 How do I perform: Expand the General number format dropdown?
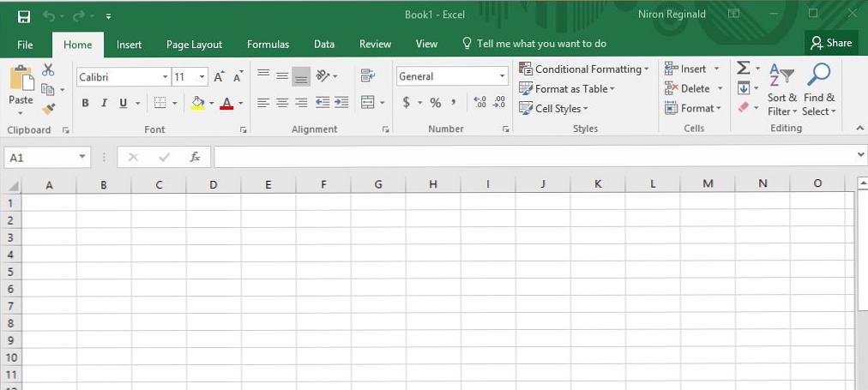503,76
